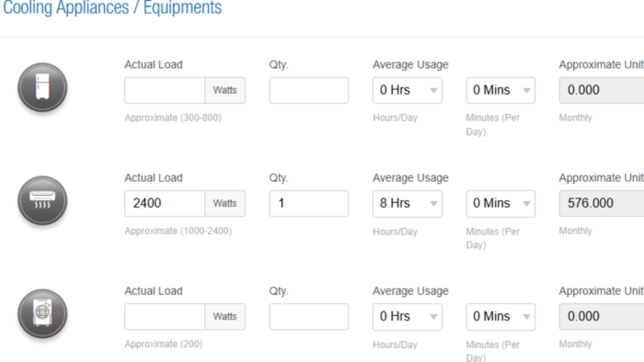
Task: Focus air cooler Actual Load input field
Action: [x=165, y=316]
